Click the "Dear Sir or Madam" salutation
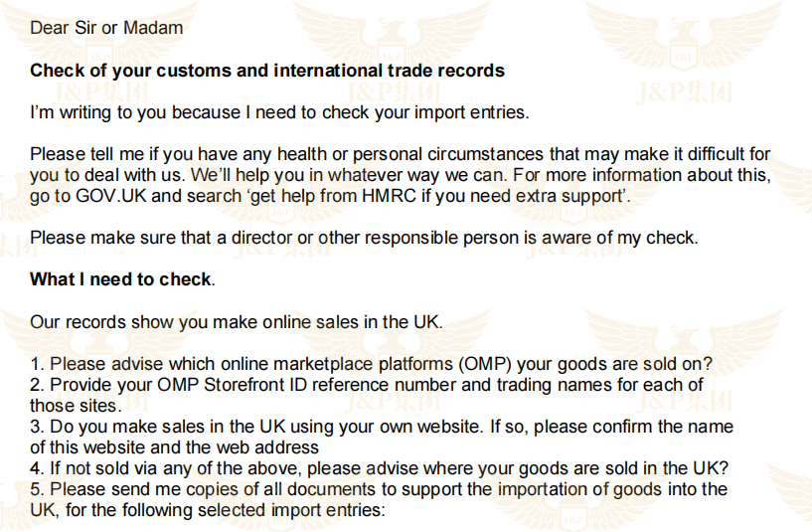 tap(106, 28)
